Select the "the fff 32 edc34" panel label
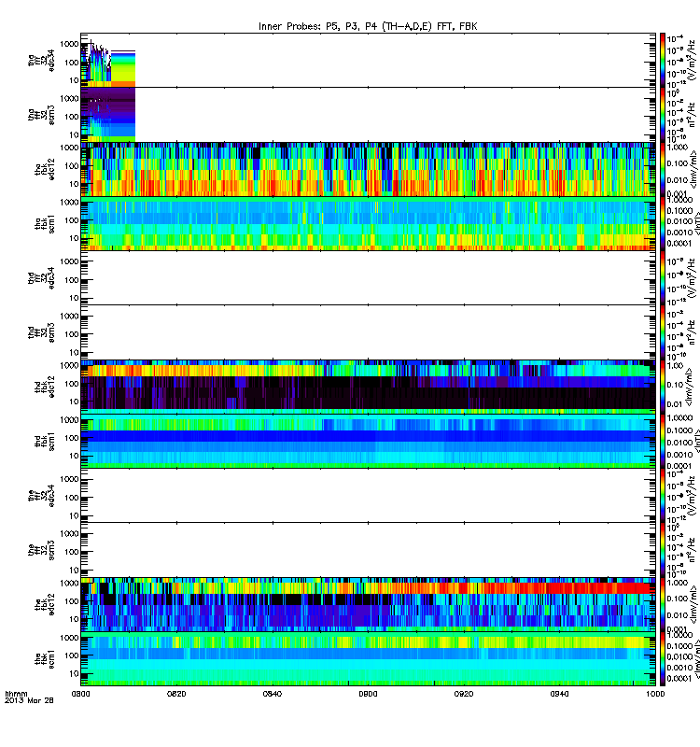 coord(41,496)
